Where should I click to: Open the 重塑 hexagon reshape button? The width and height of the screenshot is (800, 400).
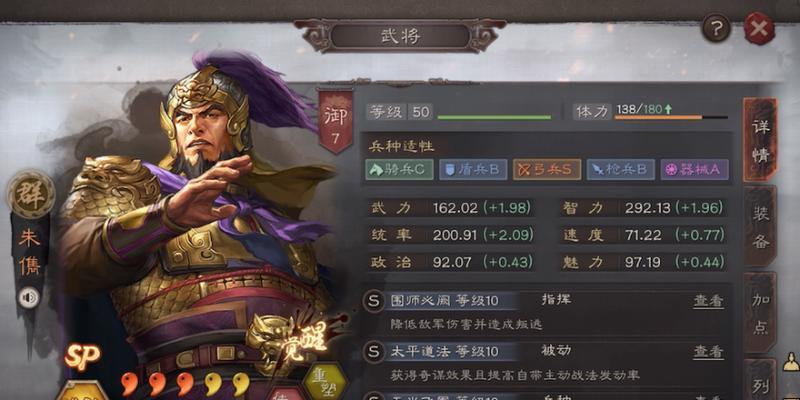coord(325,382)
